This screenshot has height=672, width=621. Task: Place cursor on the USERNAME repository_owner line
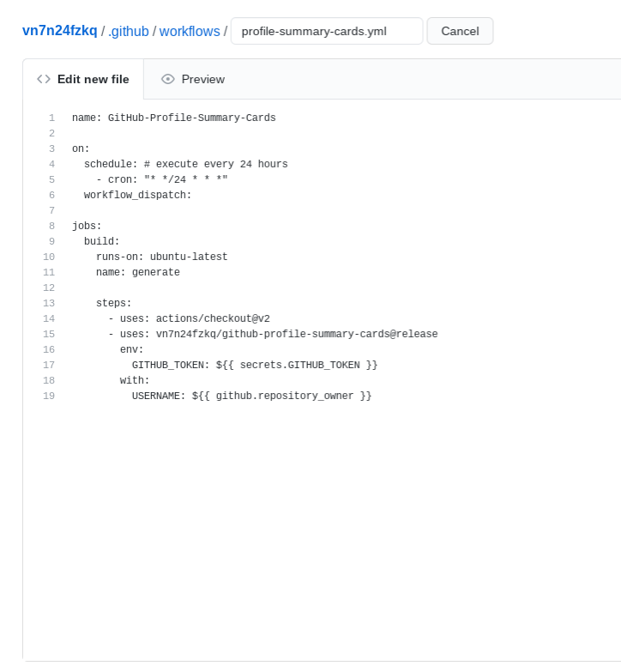[x=250, y=396]
